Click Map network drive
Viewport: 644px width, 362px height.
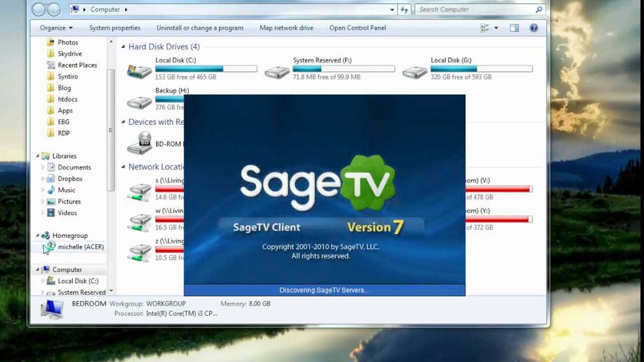coord(286,28)
